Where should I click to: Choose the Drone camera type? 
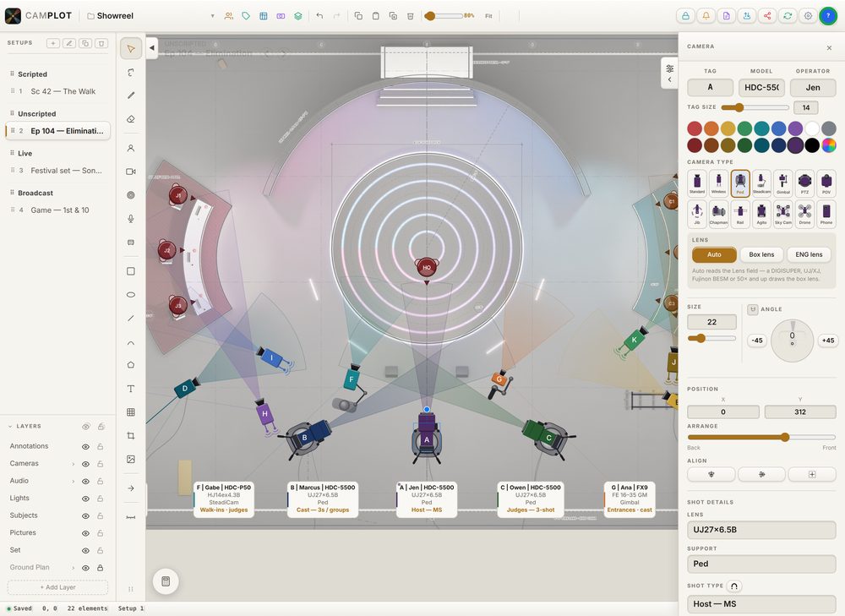click(804, 214)
